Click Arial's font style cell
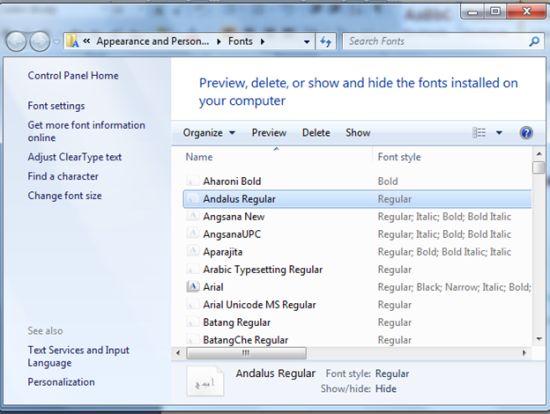The image size is (550, 414). coord(454,287)
